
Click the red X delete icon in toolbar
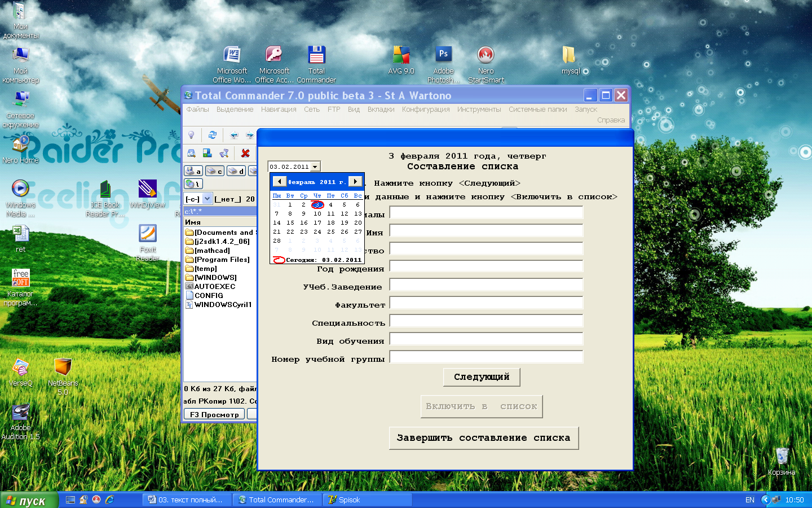[245, 153]
